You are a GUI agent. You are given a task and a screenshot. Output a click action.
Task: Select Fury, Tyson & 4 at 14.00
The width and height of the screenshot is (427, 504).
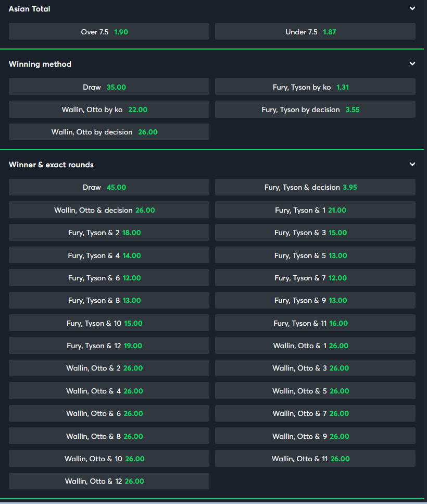point(109,255)
